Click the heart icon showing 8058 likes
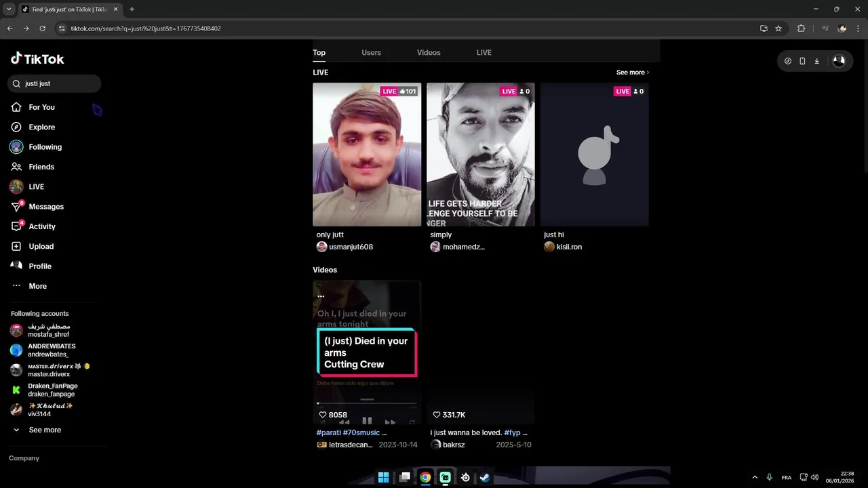The height and width of the screenshot is (488, 868). [323, 415]
